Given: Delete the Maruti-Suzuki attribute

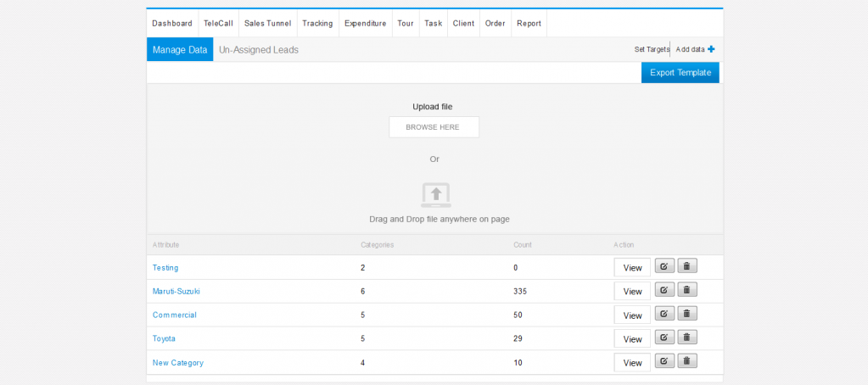Looking at the screenshot, I should tap(687, 290).
